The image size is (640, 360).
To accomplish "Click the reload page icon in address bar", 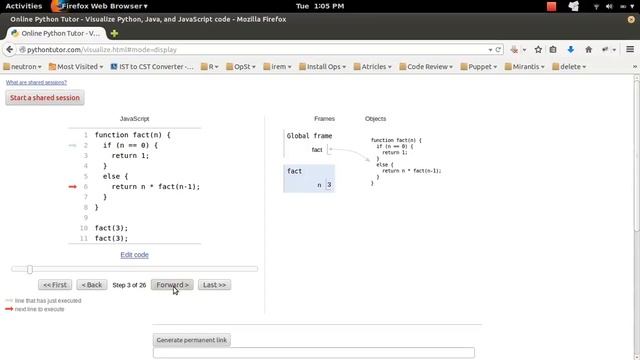I will pos(498,49).
